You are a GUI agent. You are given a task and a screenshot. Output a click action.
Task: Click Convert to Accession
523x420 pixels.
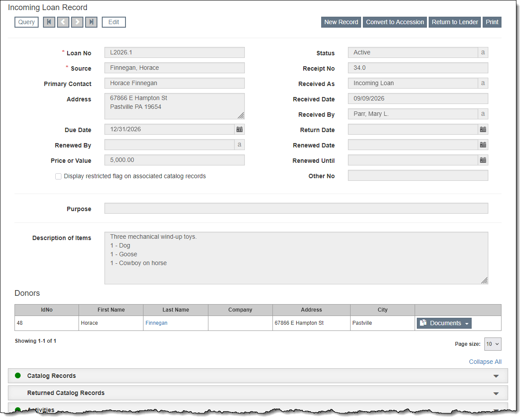(x=395, y=22)
